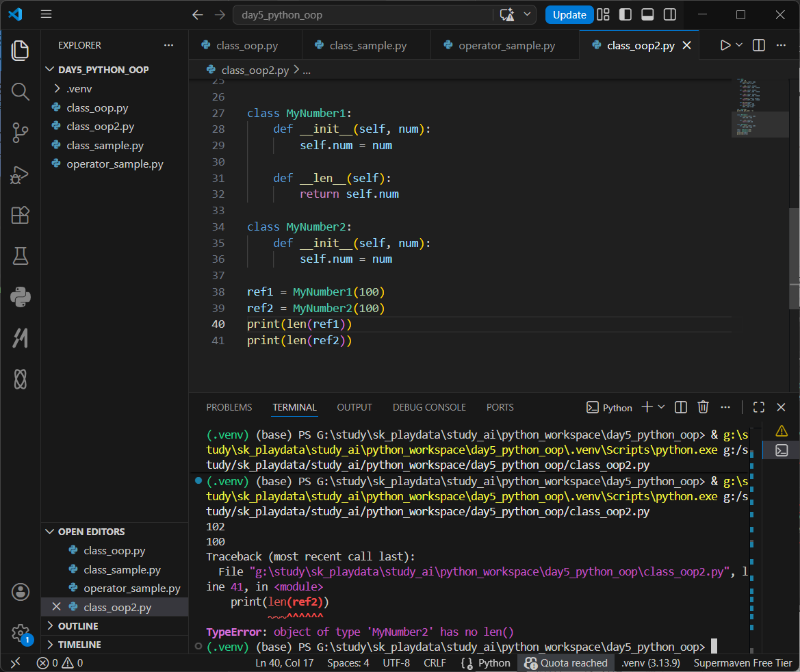Expand the OUTLINE section
Viewport: 800px width, 672px height.
coord(114,626)
